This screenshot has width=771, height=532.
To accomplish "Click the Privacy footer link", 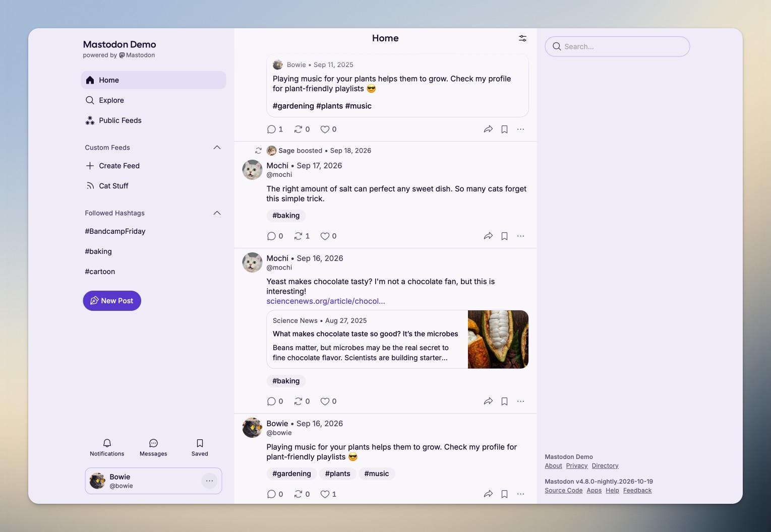I will click(577, 466).
